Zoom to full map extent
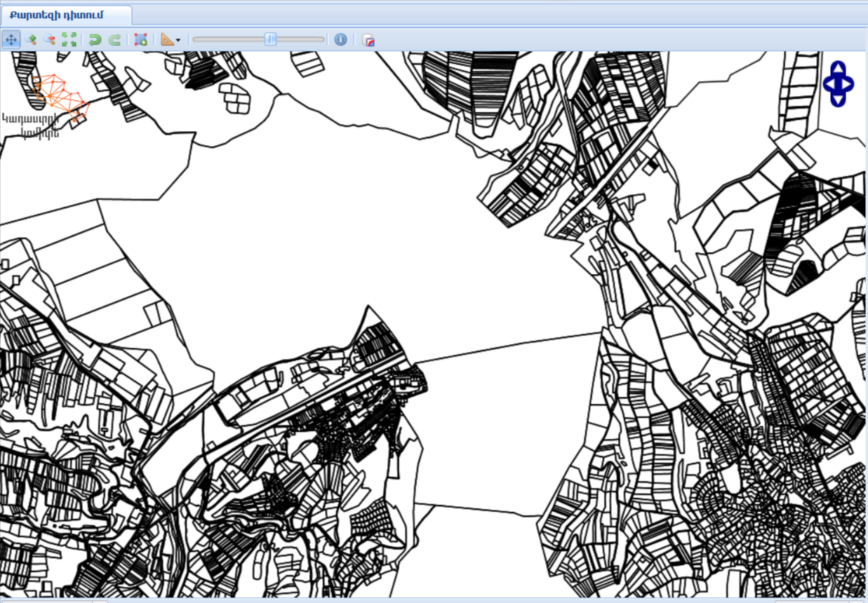868x603 pixels. click(69, 40)
